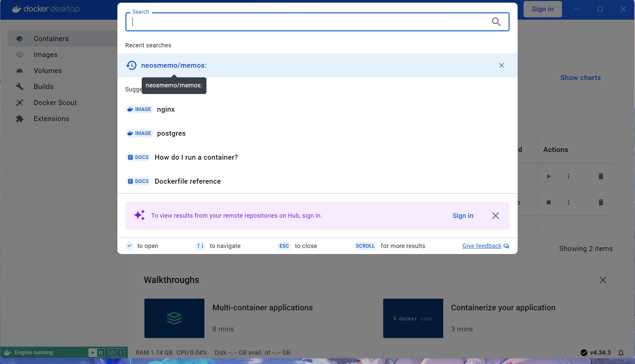Pause the Docker engine
Image resolution: width=635 pixels, height=364 pixels.
pyautogui.click(x=101, y=353)
